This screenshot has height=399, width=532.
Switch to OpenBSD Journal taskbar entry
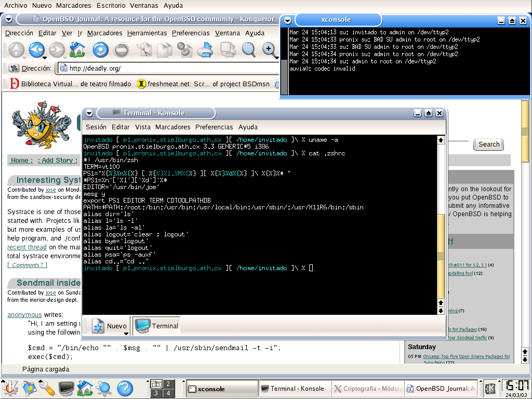[x=441, y=389]
